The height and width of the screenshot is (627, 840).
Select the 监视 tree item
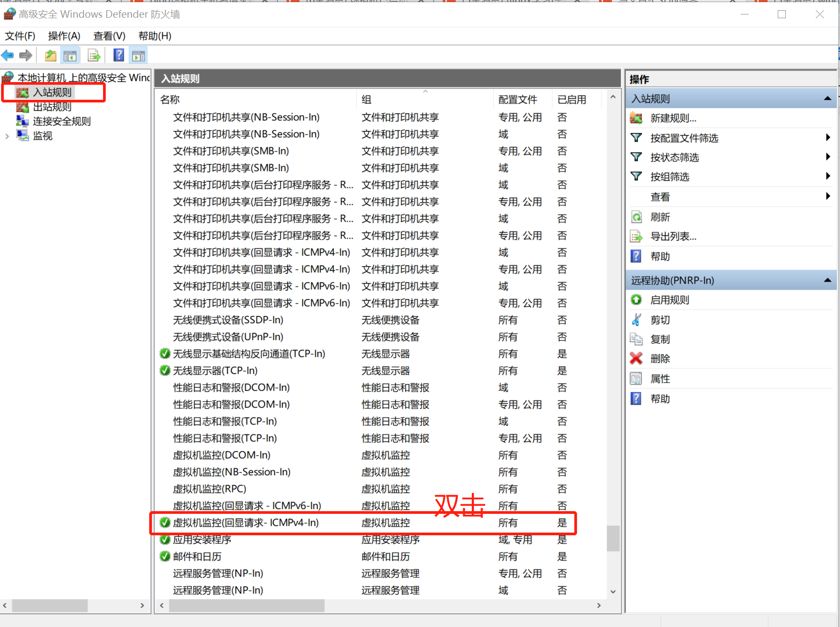pos(42,136)
